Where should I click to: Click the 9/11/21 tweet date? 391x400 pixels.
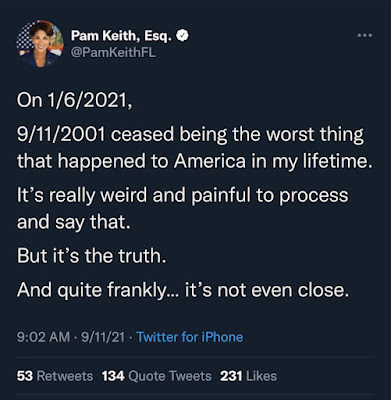(103, 337)
